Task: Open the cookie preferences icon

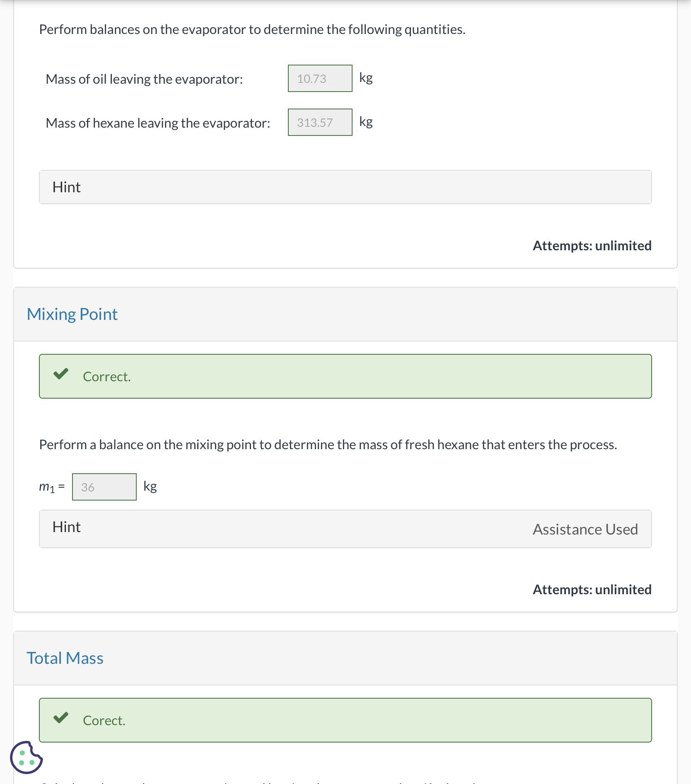Action: (26, 757)
